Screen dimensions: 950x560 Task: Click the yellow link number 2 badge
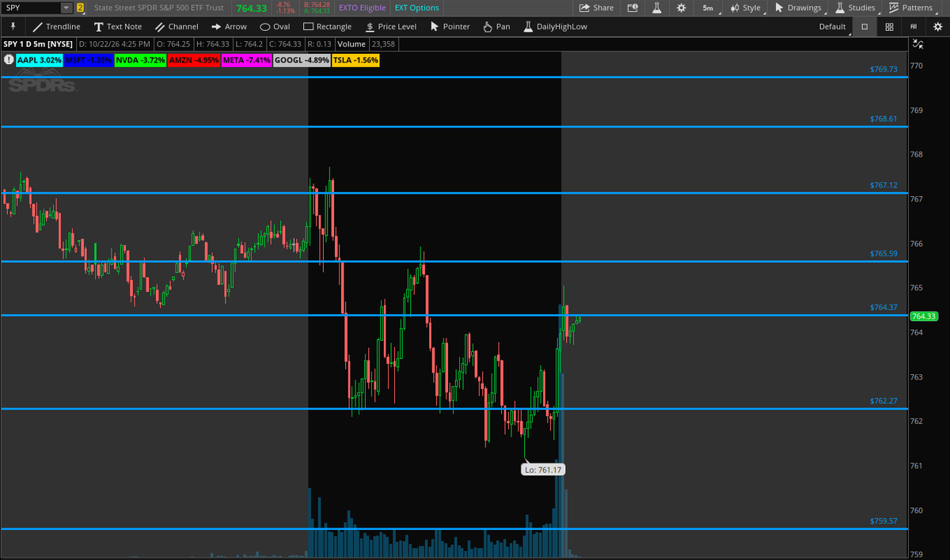(80, 8)
